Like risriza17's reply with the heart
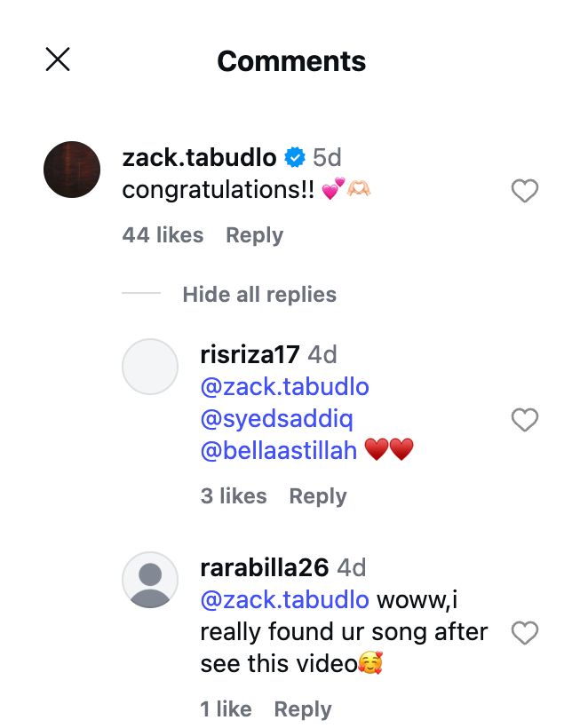Image resolution: width=588 pixels, height=728 pixels. point(525,420)
